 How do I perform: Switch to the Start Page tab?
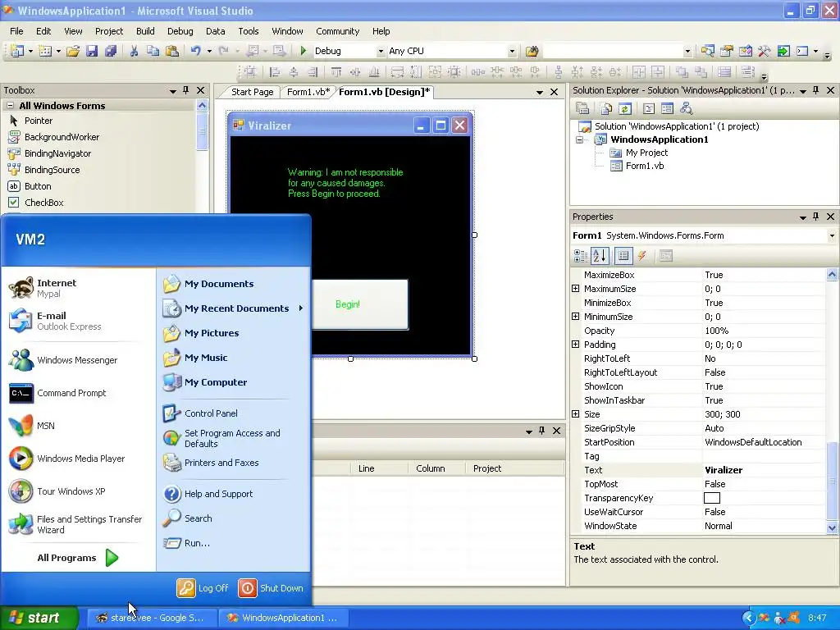point(252,92)
